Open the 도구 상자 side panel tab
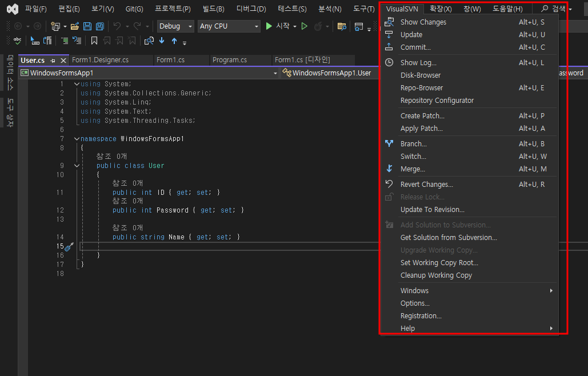 point(10,113)
